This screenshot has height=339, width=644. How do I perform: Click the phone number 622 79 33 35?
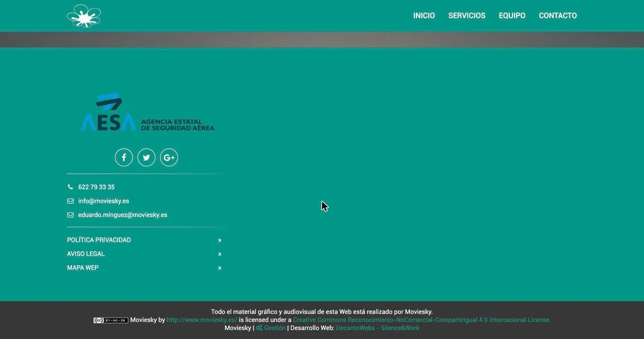[96, 187]
